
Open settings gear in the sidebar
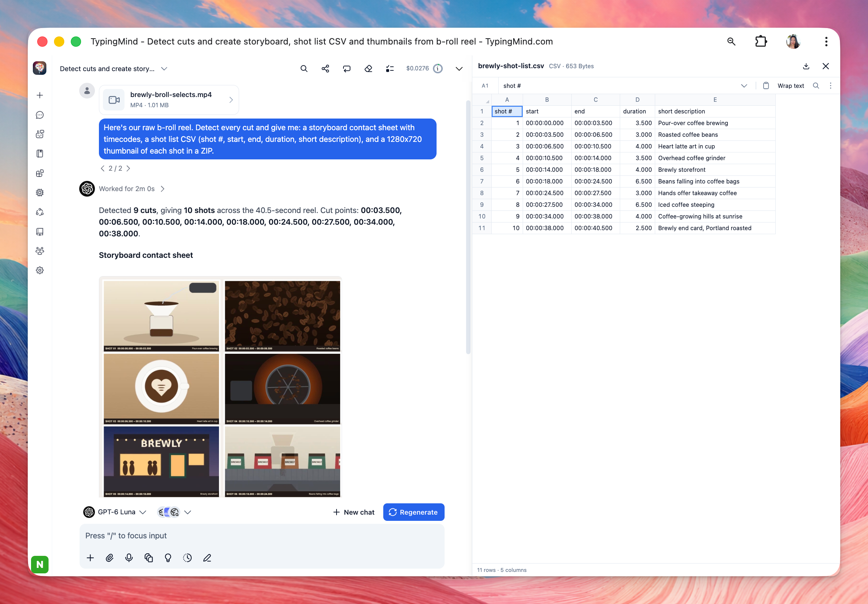coord(40,270)
